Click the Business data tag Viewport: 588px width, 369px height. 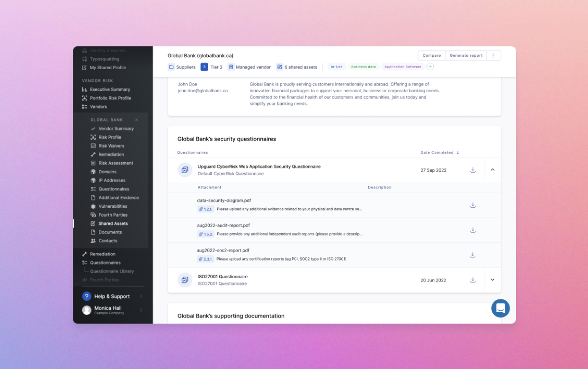pyautogui.click(x=364, y=67)
